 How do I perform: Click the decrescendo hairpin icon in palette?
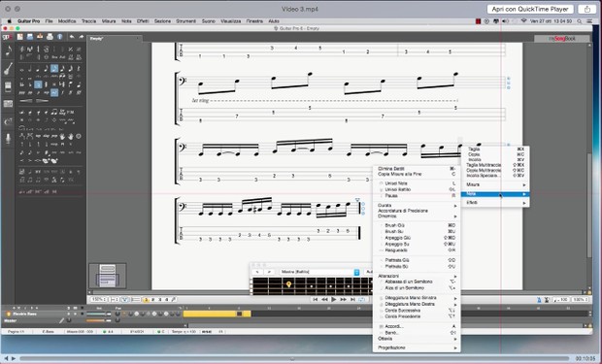point(42,101)
